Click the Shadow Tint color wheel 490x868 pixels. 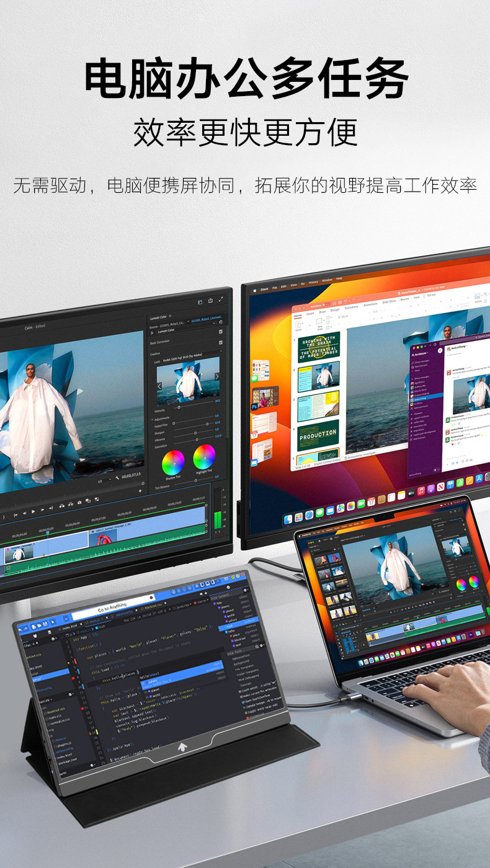click(173, 463)
